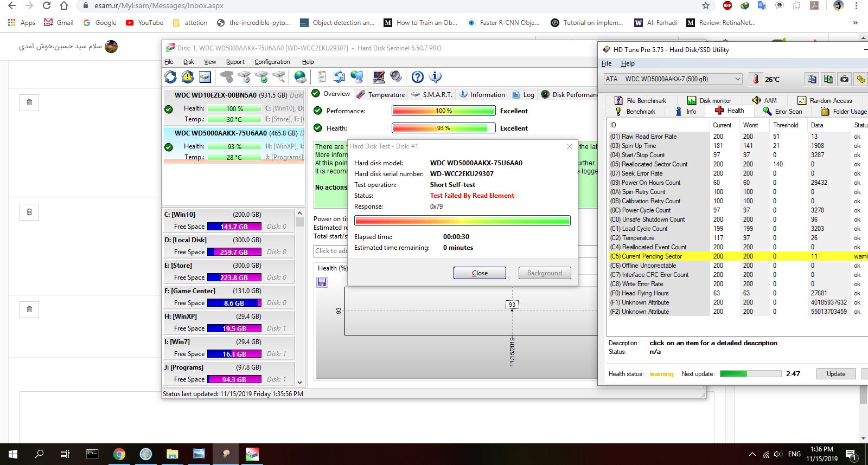This screenshot has width=868, height=465.
Task: Open the YouTube bookmark
Action: [x=144, y=23]
